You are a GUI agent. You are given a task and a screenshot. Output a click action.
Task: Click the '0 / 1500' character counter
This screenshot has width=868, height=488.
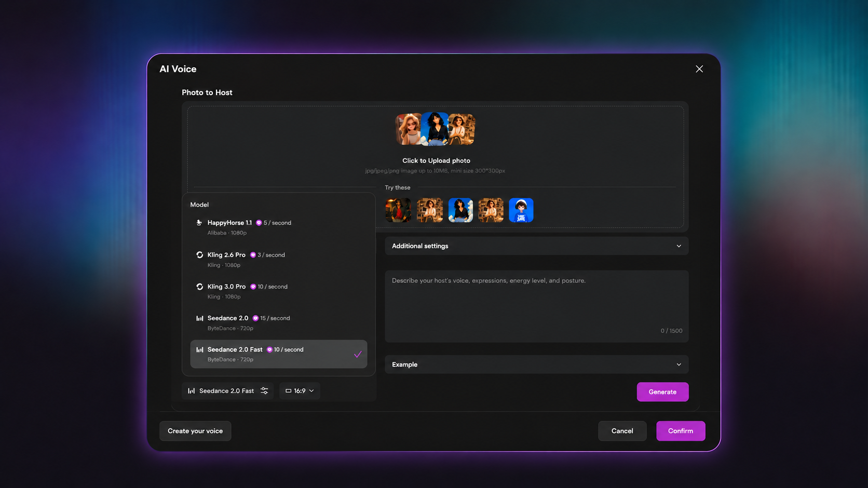pyautogui.click(x=671, y=331)
